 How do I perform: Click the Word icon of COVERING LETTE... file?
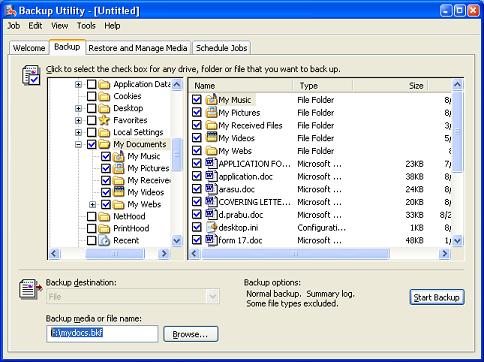(210, 202)
